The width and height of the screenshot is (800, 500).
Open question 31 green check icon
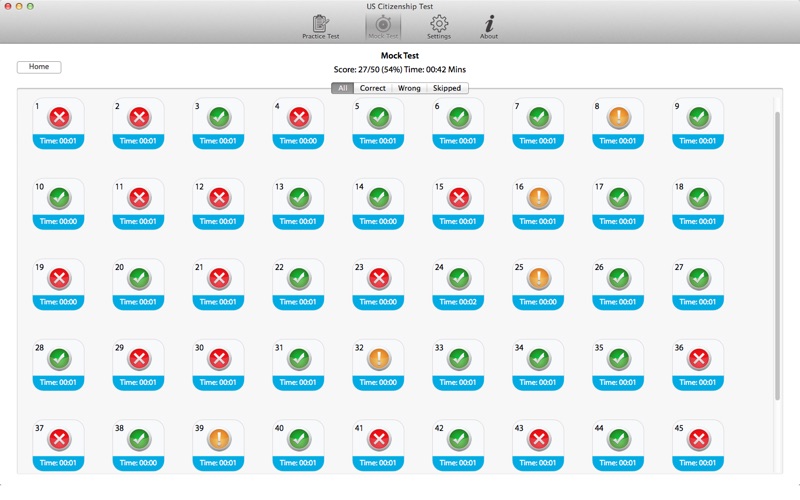299,359
